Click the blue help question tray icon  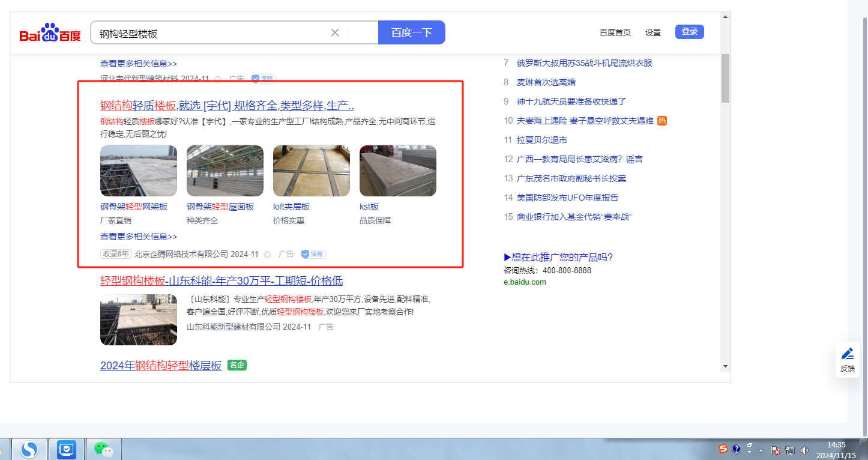click(737, 449)
